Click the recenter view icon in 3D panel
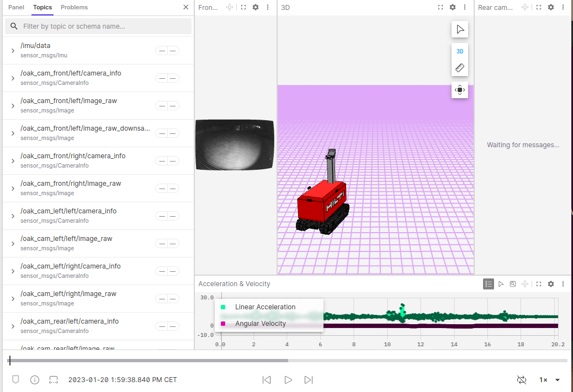 click(460, 90)
